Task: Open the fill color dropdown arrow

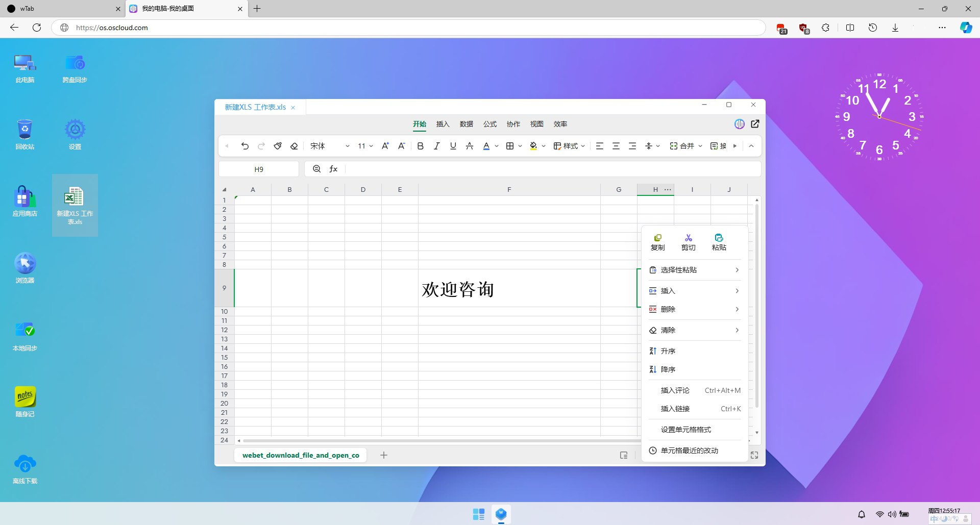Action: [x=544, y=146]
